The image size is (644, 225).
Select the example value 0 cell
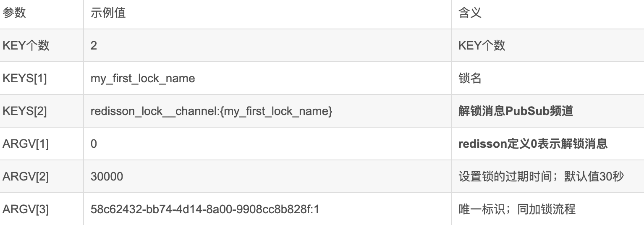coord(94,144)
